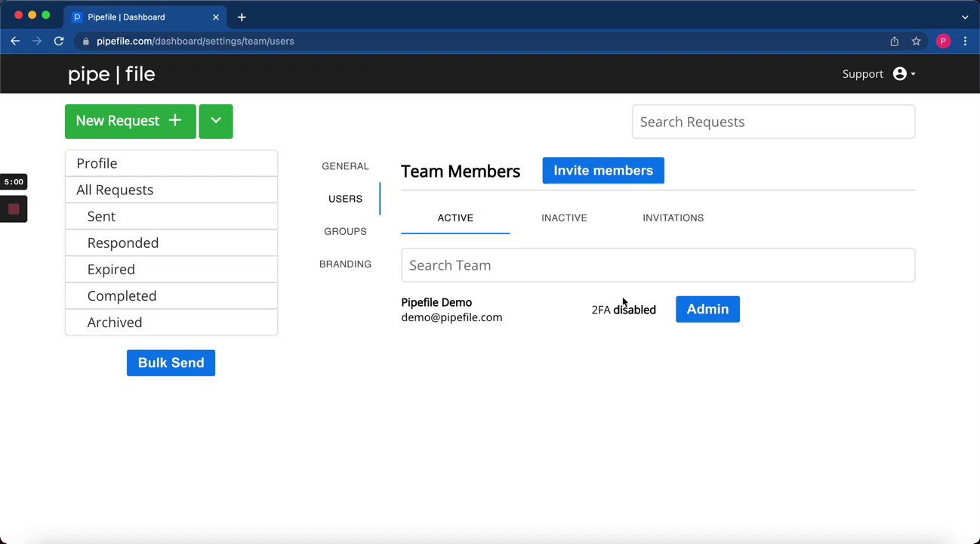Open the Chrome profile avatar
Viewport: 980px width, 544px height.
click(943, 41)
